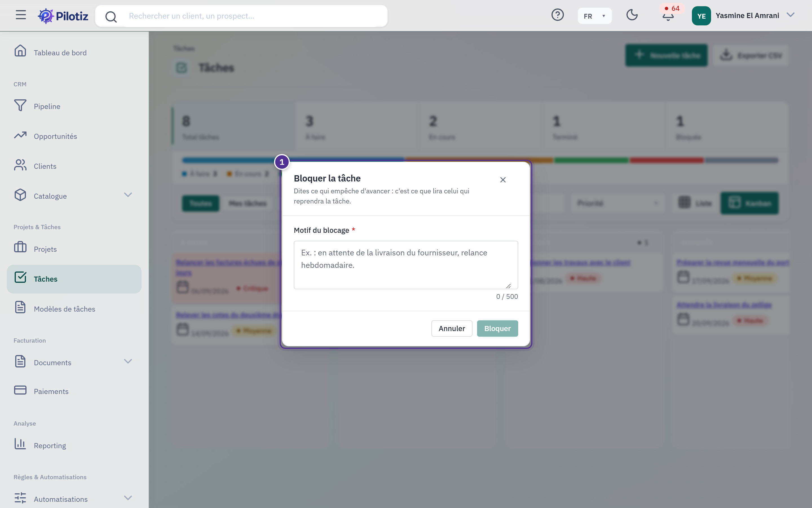
Task: Toggle the hamburger sidebar menu
Action: (21, 15)
